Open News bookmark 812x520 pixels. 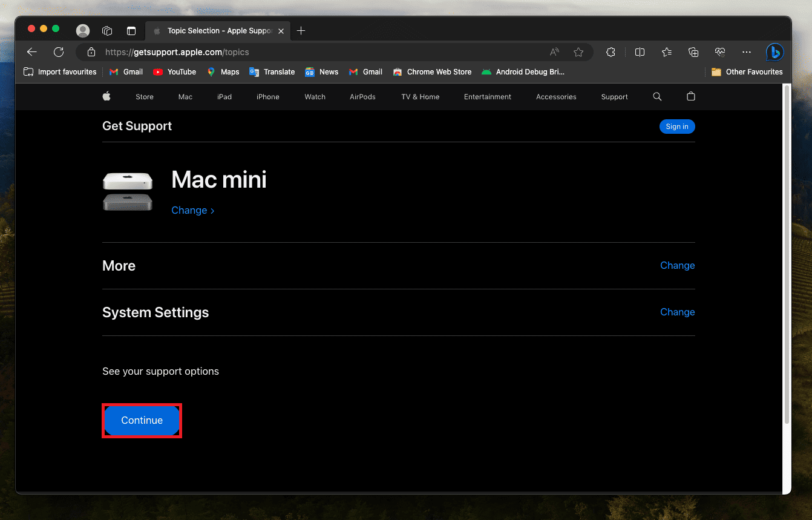click(321, 72)
